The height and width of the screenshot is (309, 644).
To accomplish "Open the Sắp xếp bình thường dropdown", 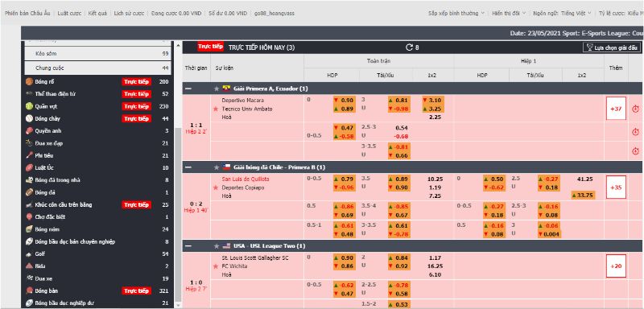I will 456,13.
